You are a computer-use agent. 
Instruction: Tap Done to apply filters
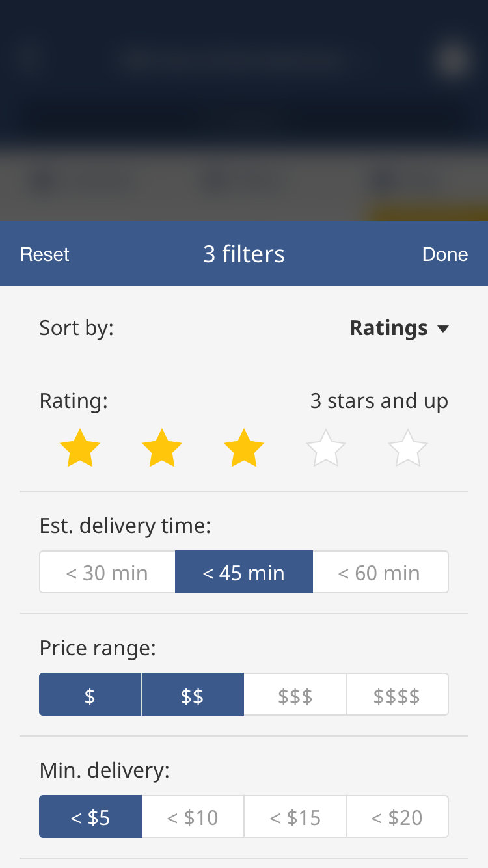[445, 254]
